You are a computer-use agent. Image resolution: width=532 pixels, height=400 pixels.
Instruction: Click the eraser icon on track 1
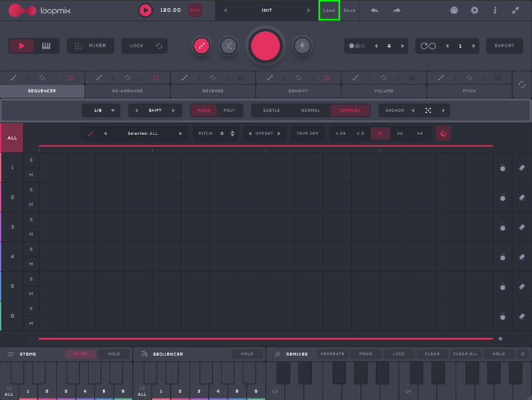tap(522, 168)
